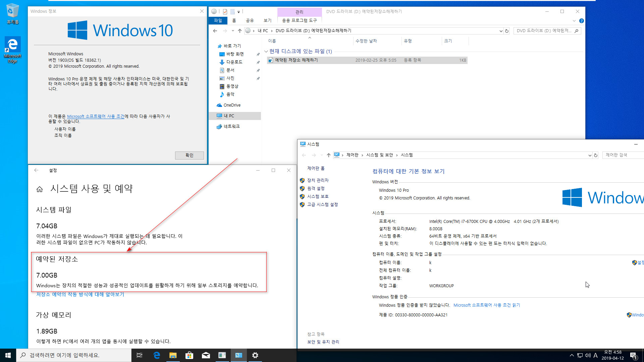Collapse 현재 디스크에 있는 파일 group
644x362 pixels.
(x=266, y=51)
